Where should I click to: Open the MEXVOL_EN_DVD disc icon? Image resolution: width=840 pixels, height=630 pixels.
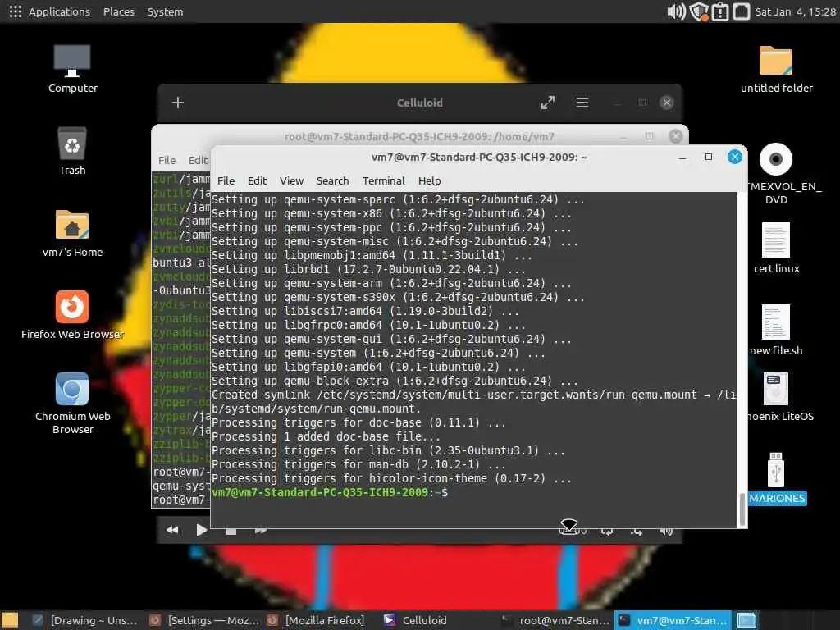pos(776,174)
